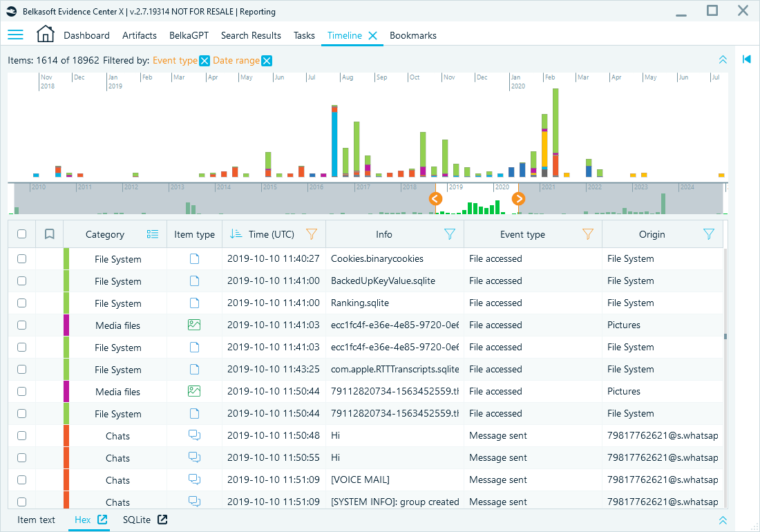The image size is (760, 532).
Task: Open the category legend icon beside Category header
Action: pyautogui.click(x=153, y=234)
